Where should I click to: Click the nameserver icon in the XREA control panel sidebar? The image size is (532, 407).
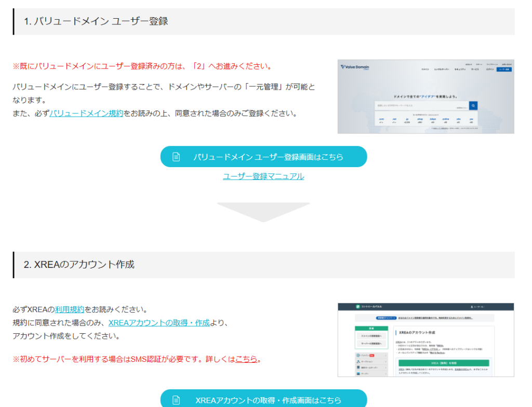pos(357,368)
